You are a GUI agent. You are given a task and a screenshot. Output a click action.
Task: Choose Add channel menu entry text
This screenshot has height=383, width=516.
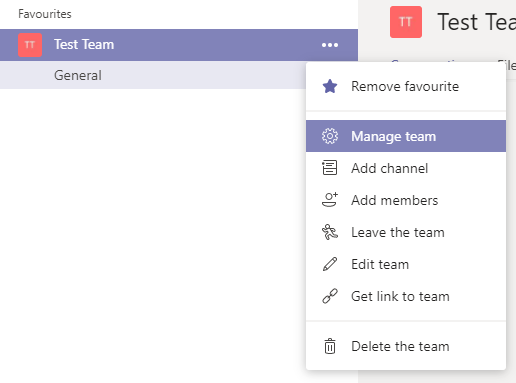[389, 168]
